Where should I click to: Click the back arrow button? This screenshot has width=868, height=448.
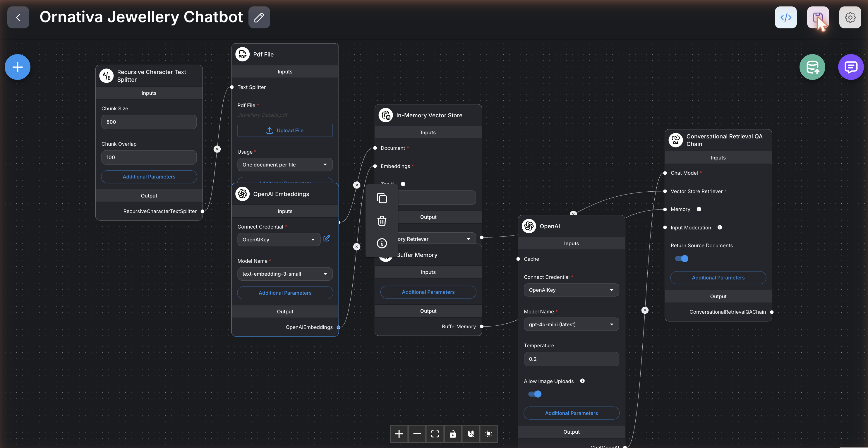(18, 17)
